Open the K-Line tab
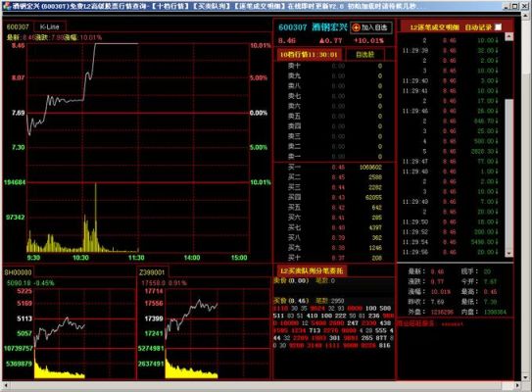 pos(50,26)
